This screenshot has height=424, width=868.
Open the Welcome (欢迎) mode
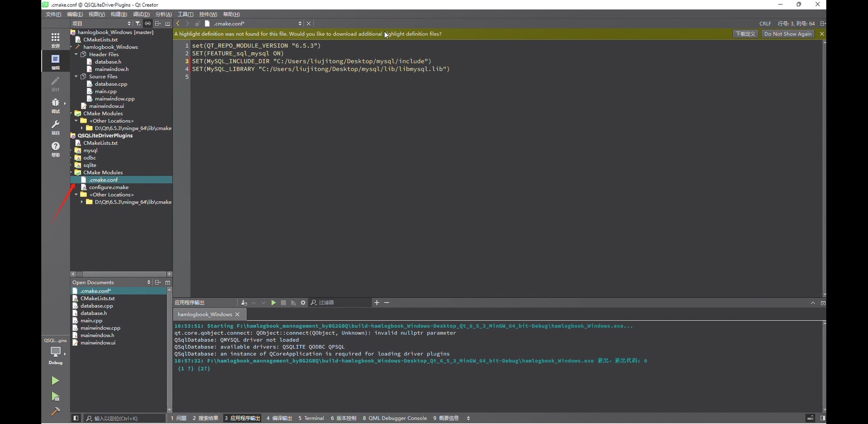click(x=55, y=39)
